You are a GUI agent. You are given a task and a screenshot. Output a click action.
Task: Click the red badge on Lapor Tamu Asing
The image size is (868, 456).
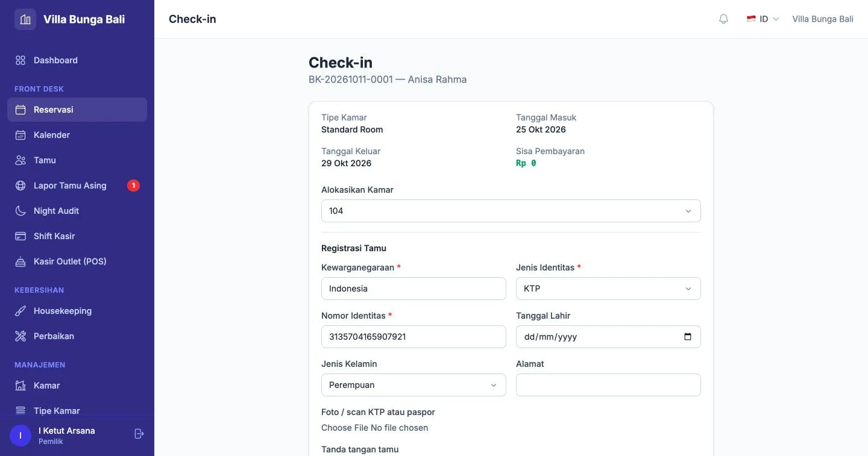(x=133, y=186)
